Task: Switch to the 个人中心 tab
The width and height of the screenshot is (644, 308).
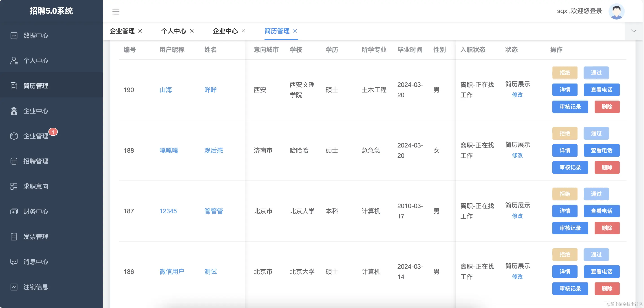Action: coord(174,31)
